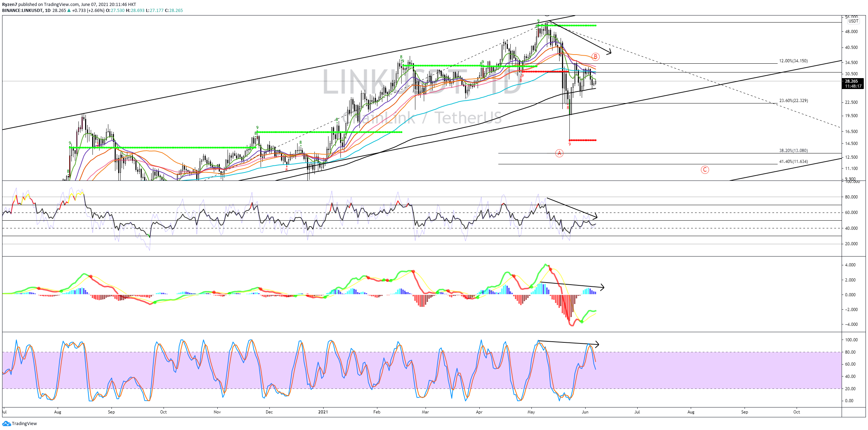The image size is (868, 430).
Task: Click the USDT currency label button
Action: point(853,21)
